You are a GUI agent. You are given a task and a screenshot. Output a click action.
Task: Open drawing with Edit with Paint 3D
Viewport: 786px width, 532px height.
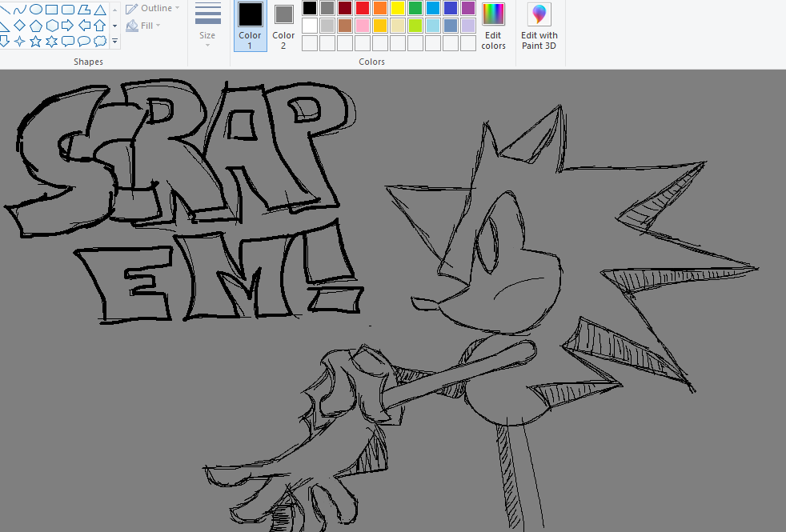coord(539,26)
